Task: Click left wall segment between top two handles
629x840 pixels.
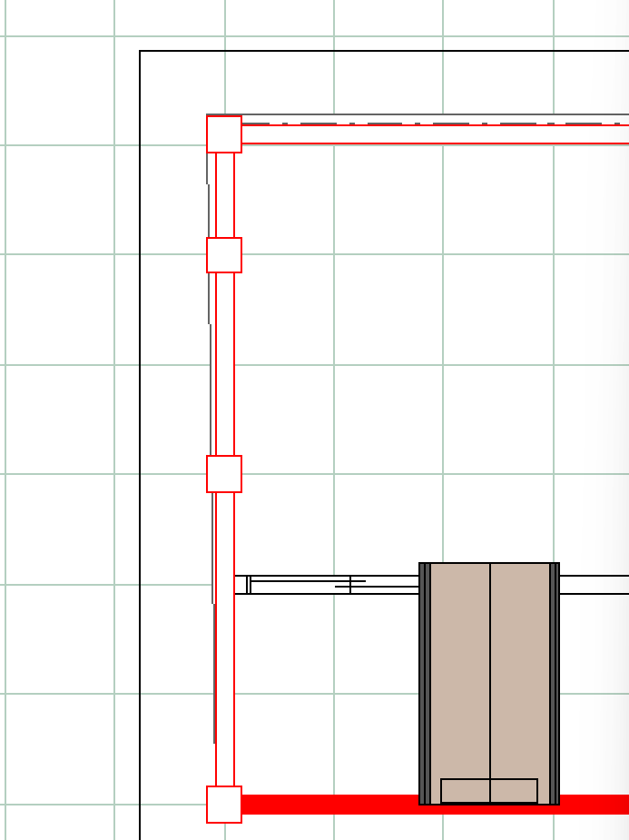Action: 224,195
